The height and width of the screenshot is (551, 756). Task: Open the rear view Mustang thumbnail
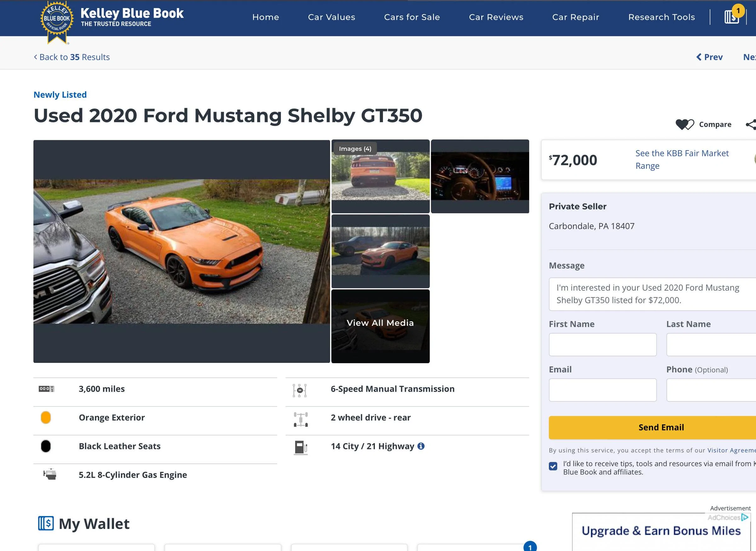click(x=380, y=176)
